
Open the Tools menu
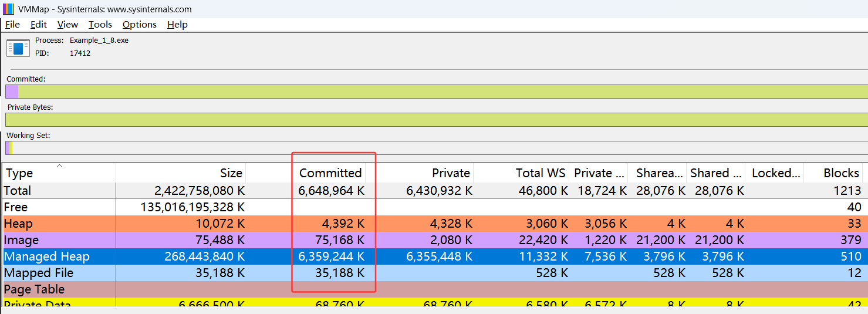[x=100, y=25]
